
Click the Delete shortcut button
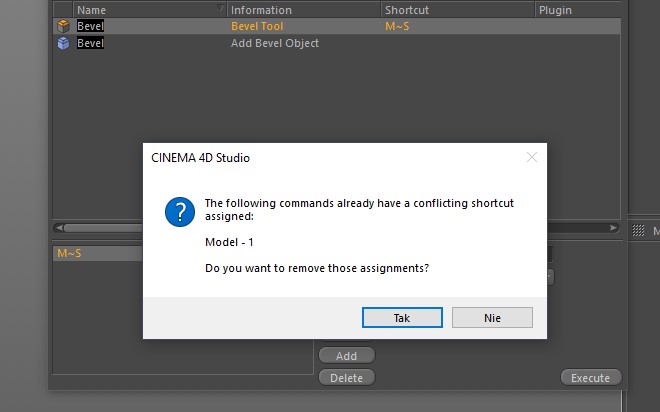click(346, 377)
